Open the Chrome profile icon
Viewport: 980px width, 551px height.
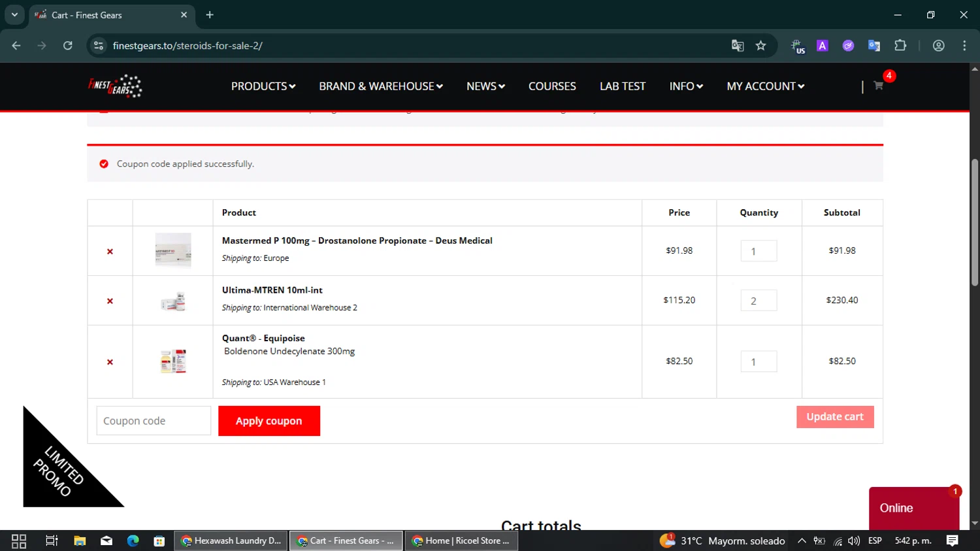tap(939, 46)
